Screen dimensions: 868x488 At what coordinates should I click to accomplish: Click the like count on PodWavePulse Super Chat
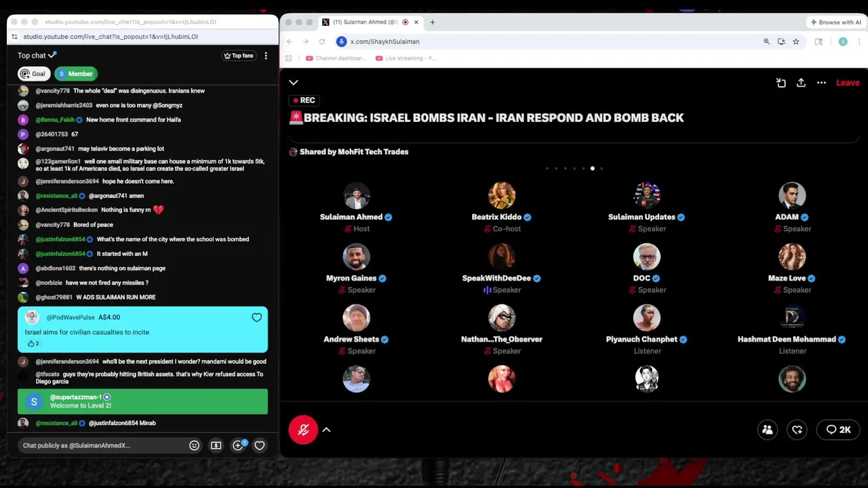(x=33, y=344)
